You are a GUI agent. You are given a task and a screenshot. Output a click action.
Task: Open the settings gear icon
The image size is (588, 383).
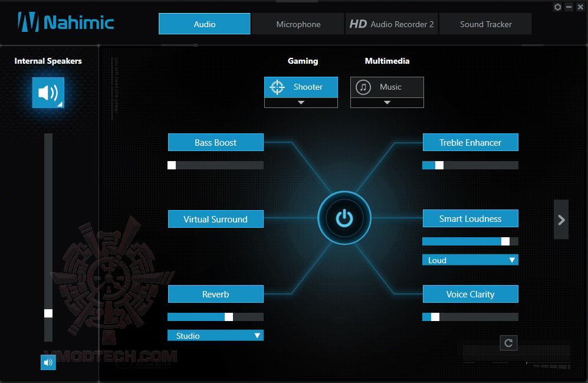tap(557, 7)
